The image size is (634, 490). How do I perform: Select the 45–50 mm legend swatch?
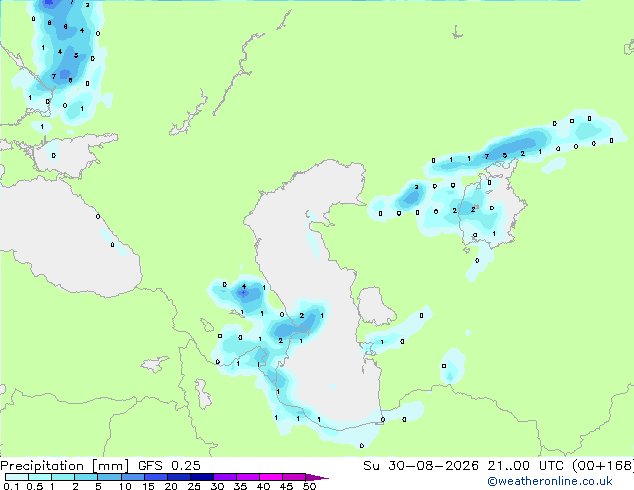pos(294,477)
